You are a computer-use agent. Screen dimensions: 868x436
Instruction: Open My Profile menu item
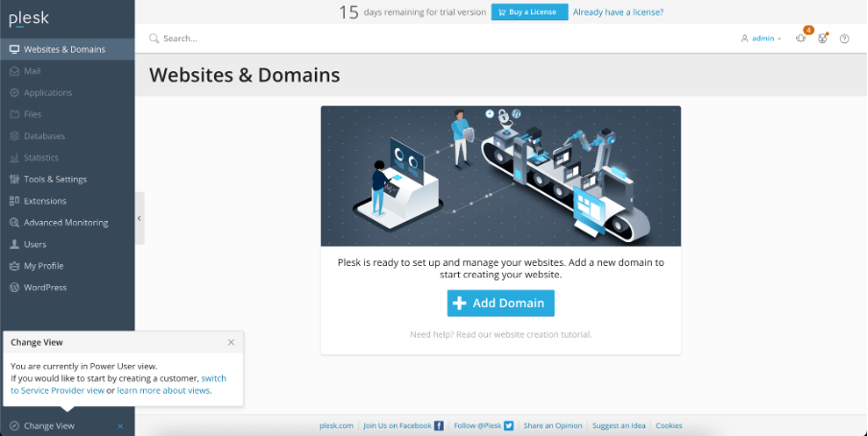67,266
